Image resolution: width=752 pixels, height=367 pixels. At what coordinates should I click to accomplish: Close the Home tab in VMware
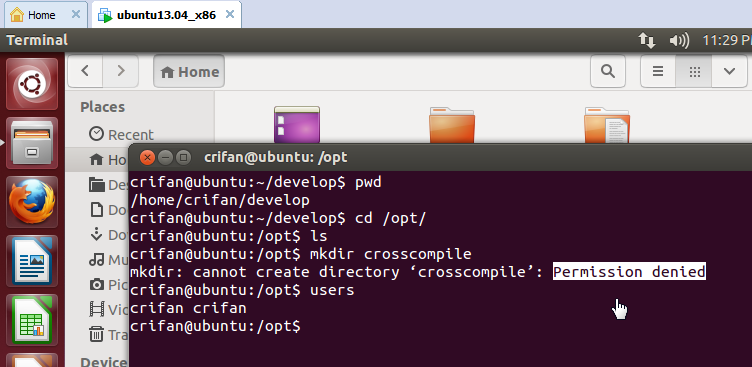pos(76,14)
